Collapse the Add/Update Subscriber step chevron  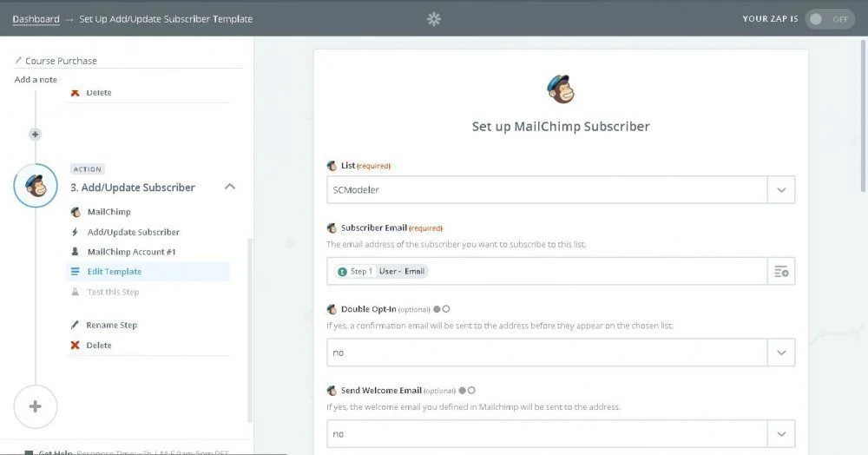click(230, 187)
